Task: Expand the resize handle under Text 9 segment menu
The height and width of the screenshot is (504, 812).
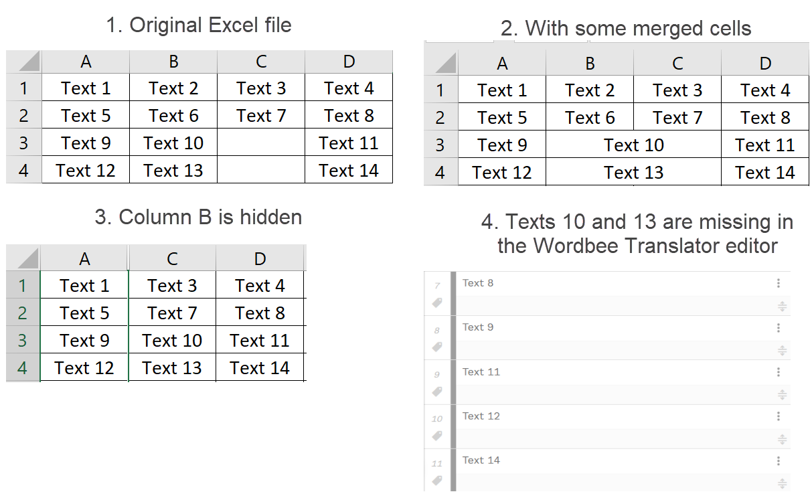Action: pyautogui.click(x=782, y=351)
